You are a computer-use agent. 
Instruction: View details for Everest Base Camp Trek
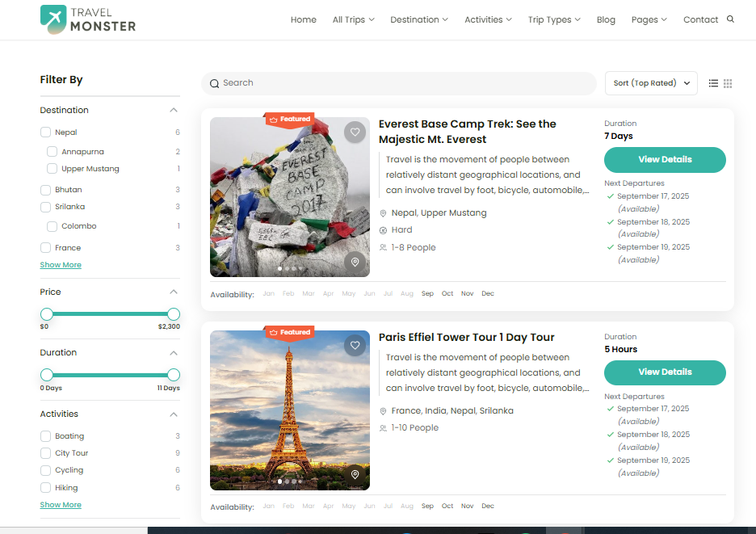coord(665,160)
